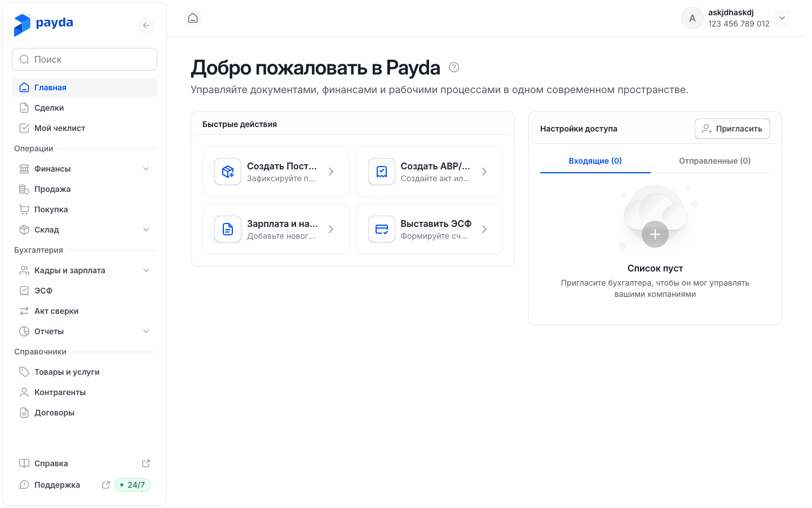Open the Payda logo

point(43,24)
